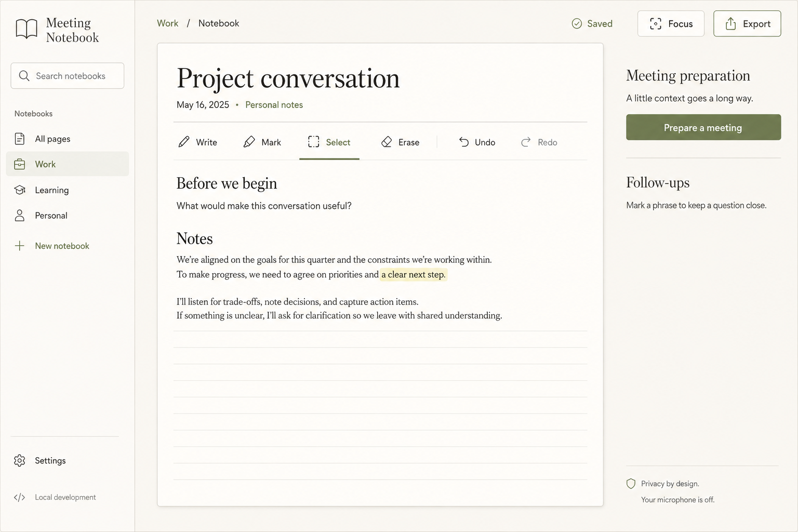This screenshot has width=798, height=532.
Task: Click the plus icon for New notebook
Action: (x=20, y=246)
